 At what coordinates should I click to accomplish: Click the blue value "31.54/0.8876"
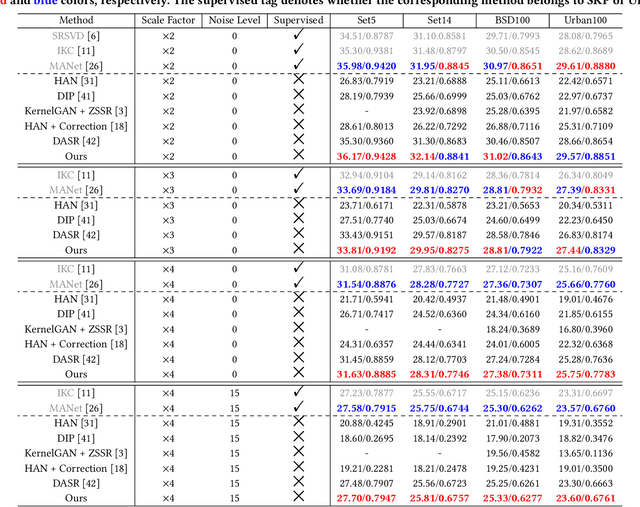click(x=367, y=285)
